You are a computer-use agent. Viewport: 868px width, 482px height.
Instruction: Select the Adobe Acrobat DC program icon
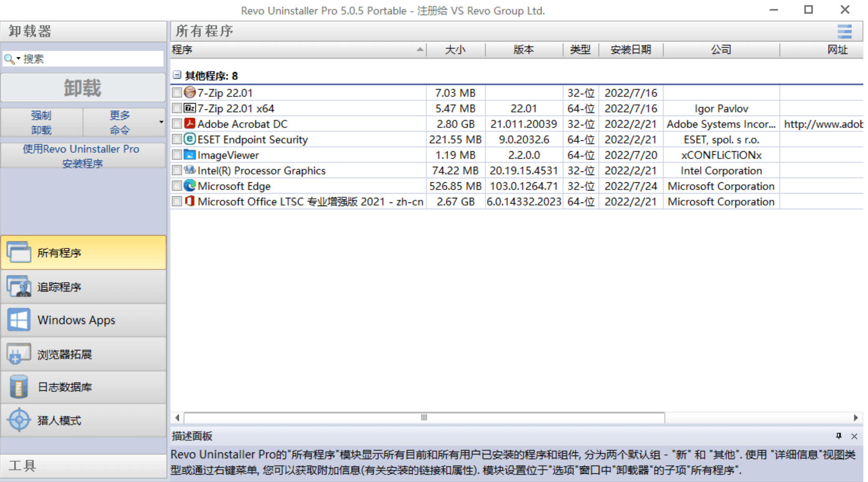(190, 124)
